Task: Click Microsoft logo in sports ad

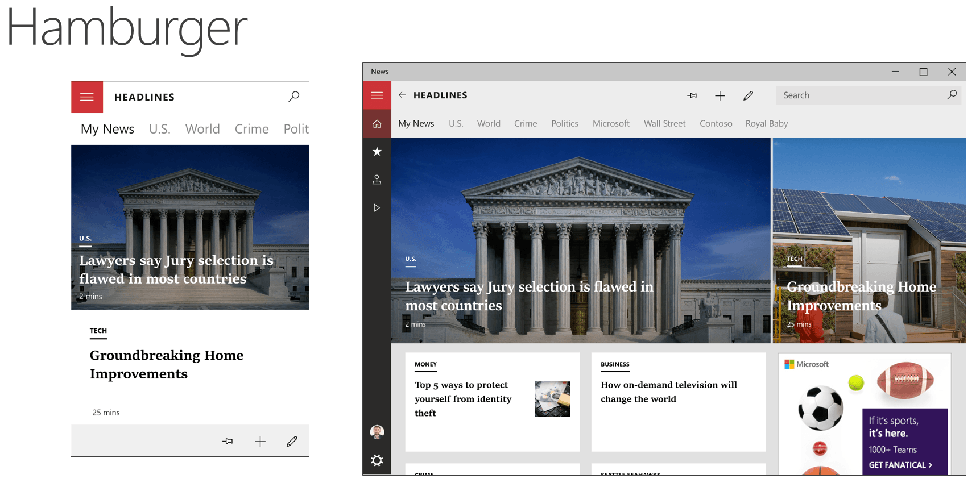Action: [807, 364]
